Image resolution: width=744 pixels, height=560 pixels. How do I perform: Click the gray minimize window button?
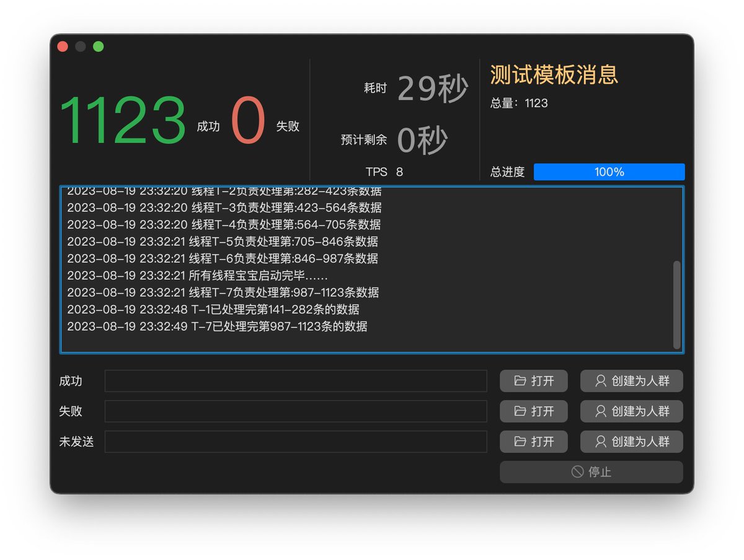point(80,46)
